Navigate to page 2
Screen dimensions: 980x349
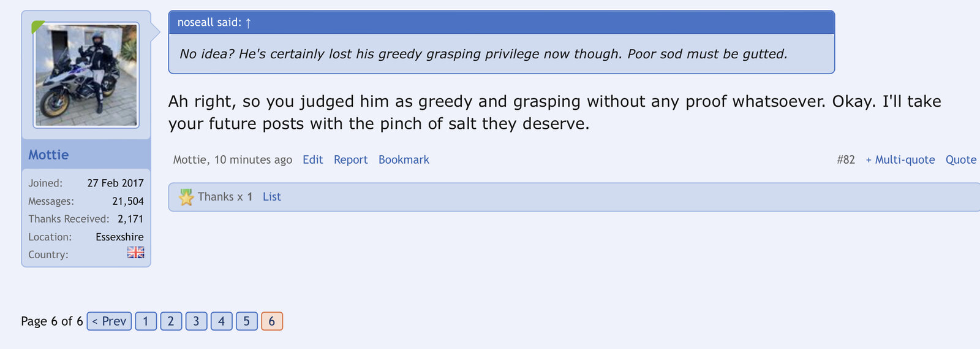[171, 321]
